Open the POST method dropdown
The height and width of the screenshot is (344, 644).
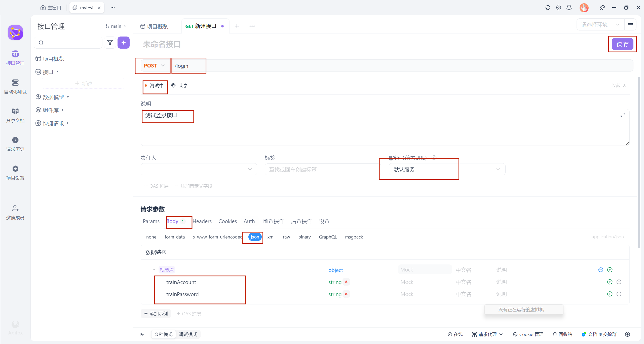pyautogui.click(x=154, y=66)
